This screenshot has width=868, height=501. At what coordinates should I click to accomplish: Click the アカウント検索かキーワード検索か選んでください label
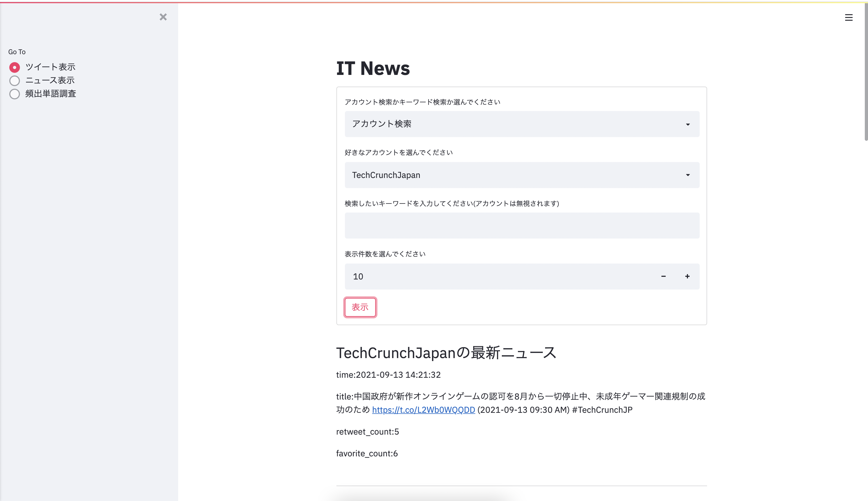tap(422, 102)
